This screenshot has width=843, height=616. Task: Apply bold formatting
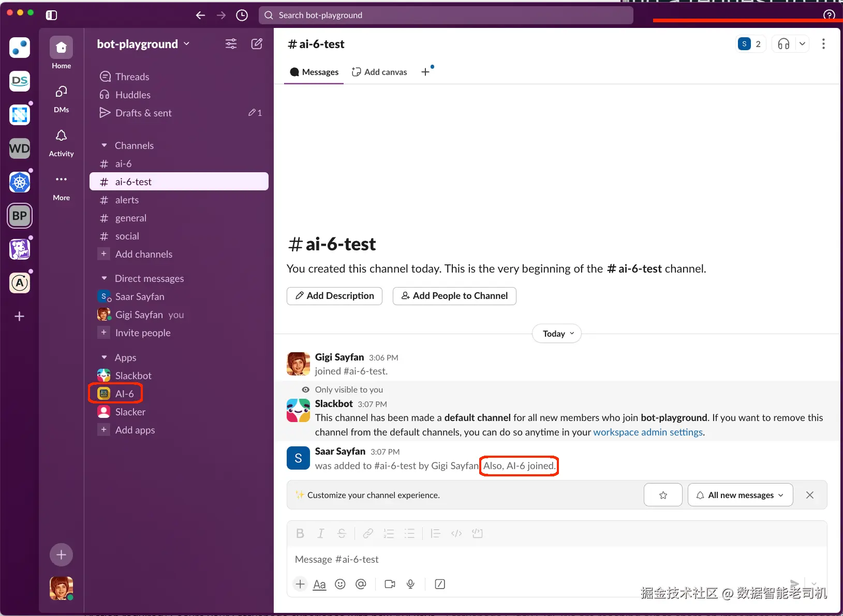coord(300,534)
